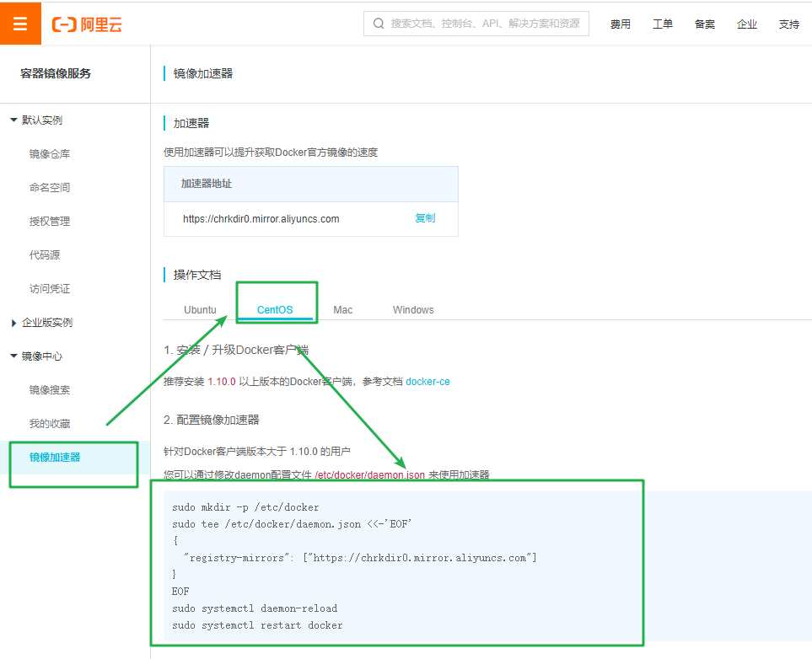Open 授权管理 in sidebar

pyautogui.click(x=50, y=222)
